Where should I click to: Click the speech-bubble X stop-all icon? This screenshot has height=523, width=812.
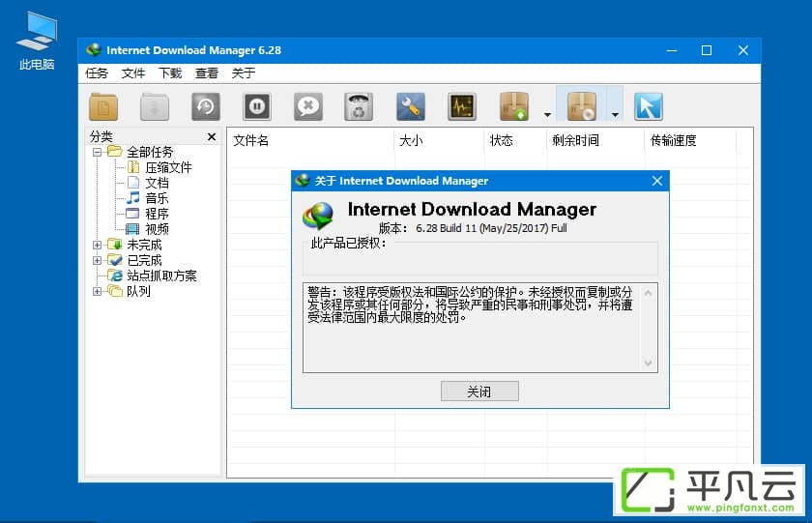(x=308, y=106)
